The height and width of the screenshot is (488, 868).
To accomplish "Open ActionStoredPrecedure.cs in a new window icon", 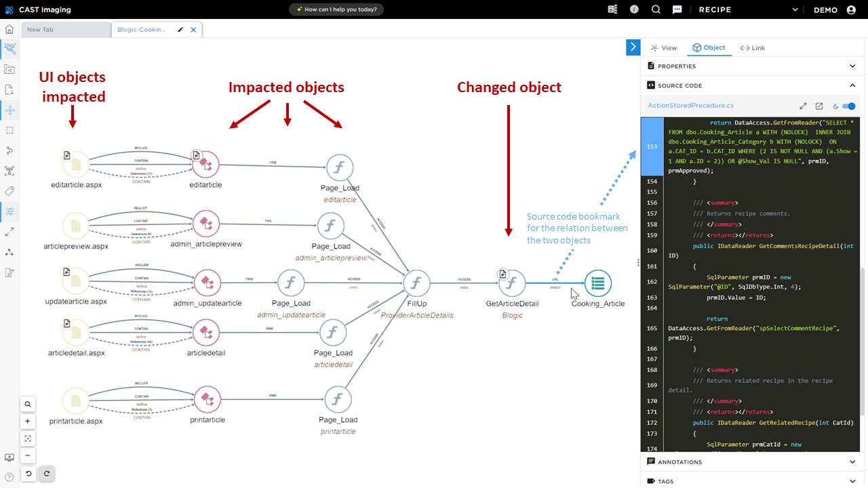I will pos(818,106).
